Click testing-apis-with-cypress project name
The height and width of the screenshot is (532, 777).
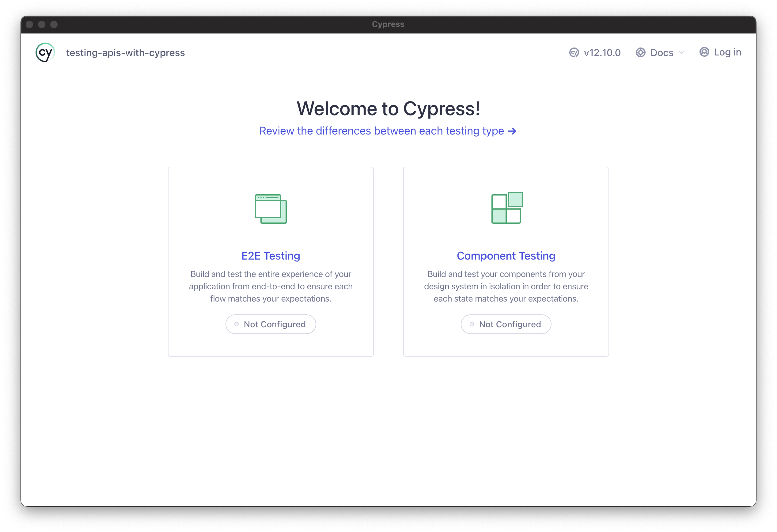pyautogui.click(x=125, y=53)
